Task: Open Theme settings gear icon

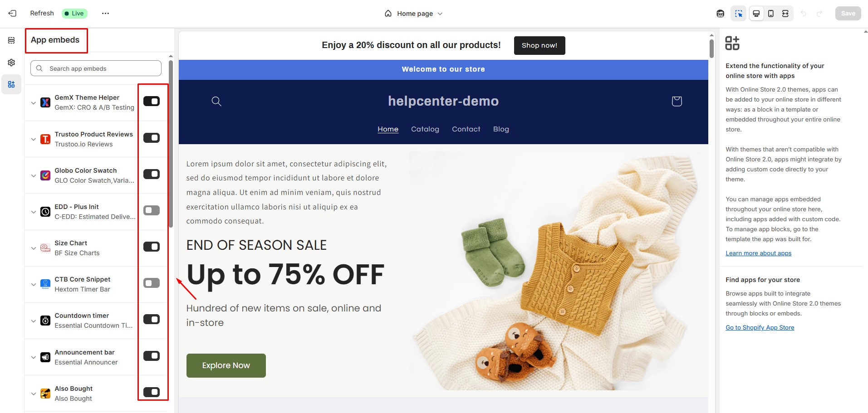Action: [11, 63]
